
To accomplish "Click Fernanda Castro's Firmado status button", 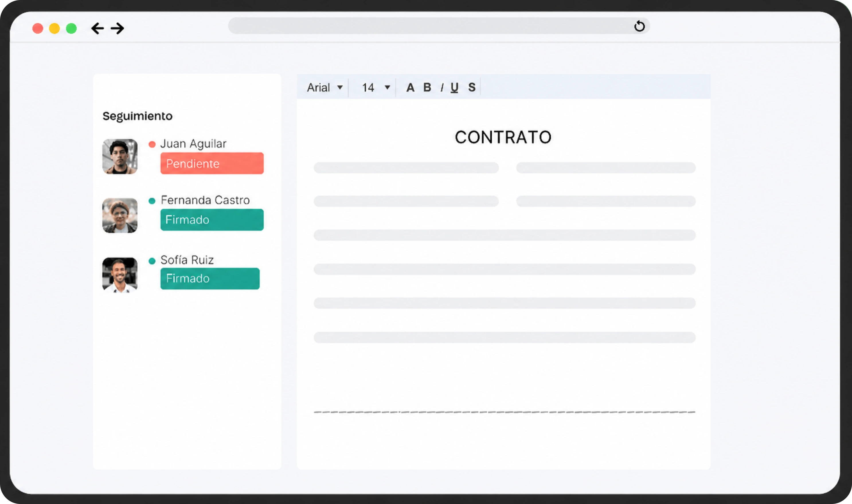I will coord(212,220).
